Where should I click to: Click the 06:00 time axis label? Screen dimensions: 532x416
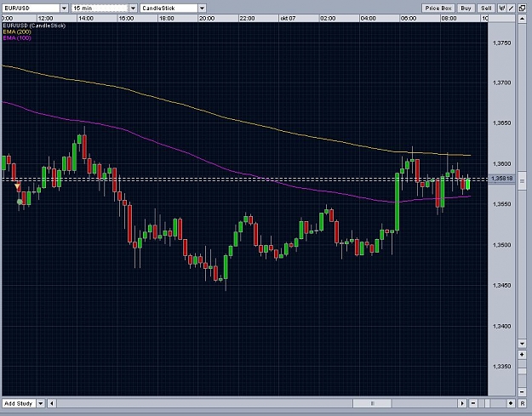pos(409,19)
